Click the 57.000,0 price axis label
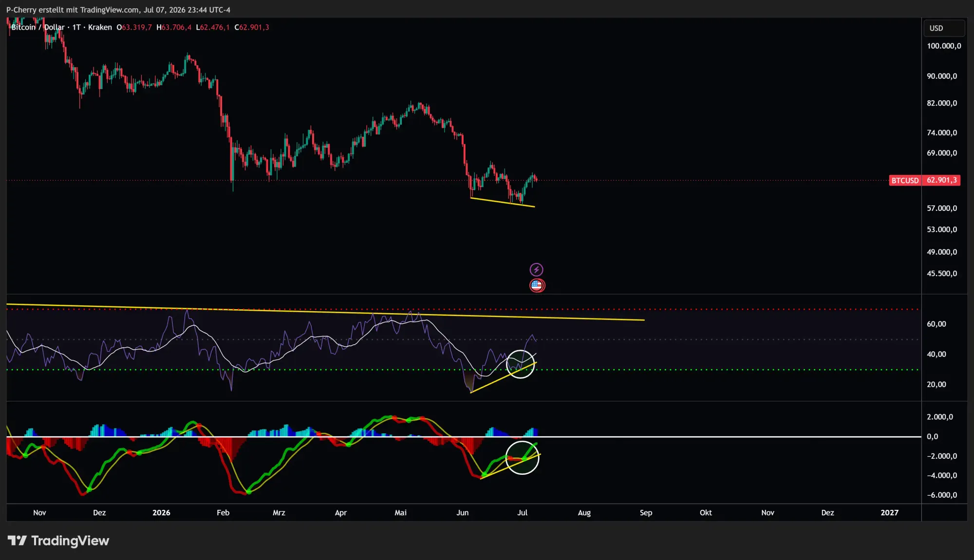The width and height of the screenshot is (974, 560). pyautogui.click(x=942, y=208)
